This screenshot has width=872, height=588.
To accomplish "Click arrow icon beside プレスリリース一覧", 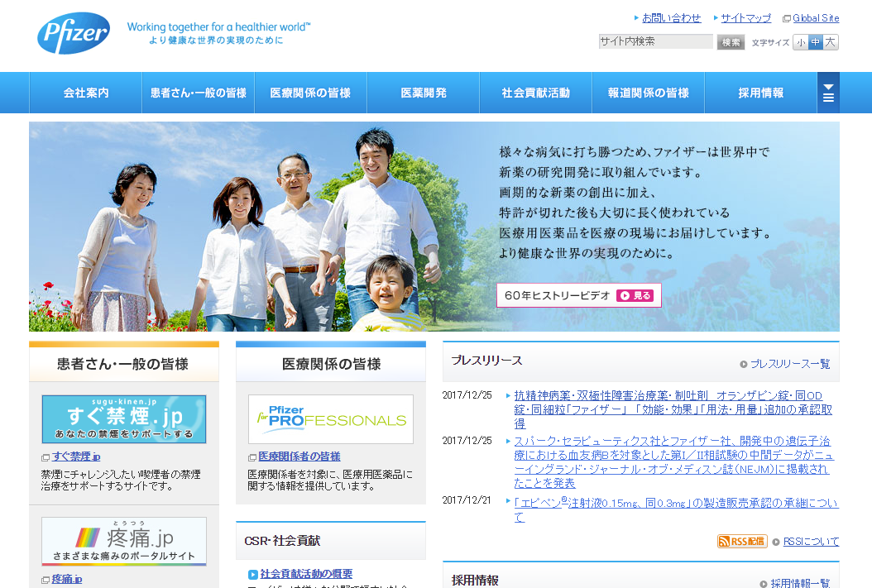I will [x=744, y=365].
